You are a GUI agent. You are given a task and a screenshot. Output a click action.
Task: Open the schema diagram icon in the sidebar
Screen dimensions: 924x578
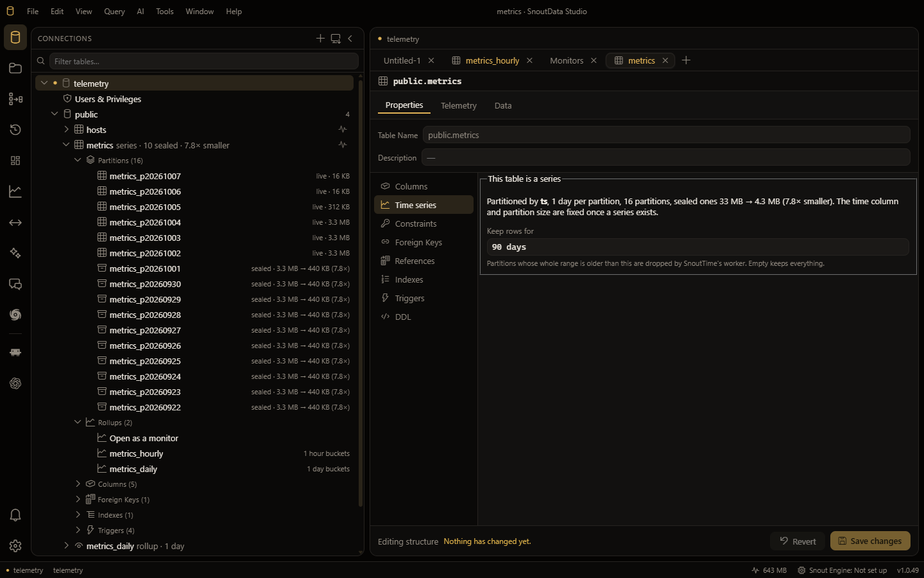click(15, 99)
